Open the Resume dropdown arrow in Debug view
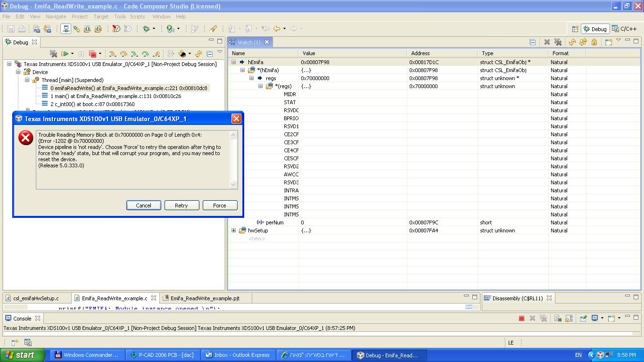This screenshot has height=362, width=644. [x=72, y=54]
